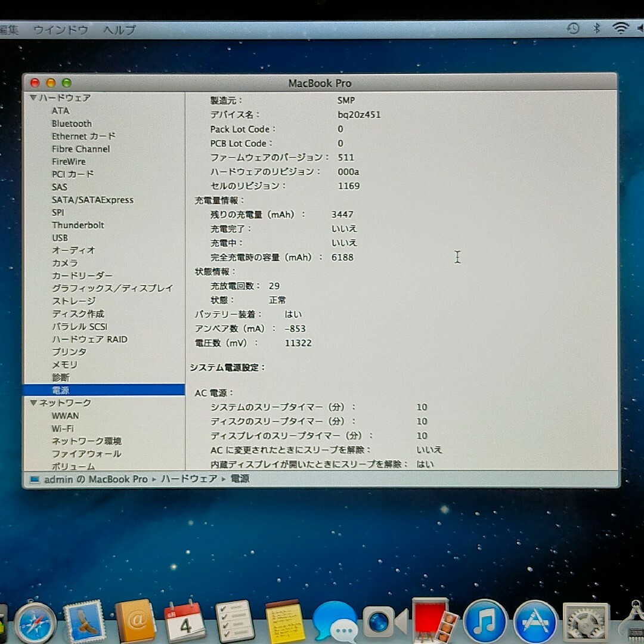The image size is (644, 644).
Task: Click the computer icon in path bar
Action: coord(35,479)
